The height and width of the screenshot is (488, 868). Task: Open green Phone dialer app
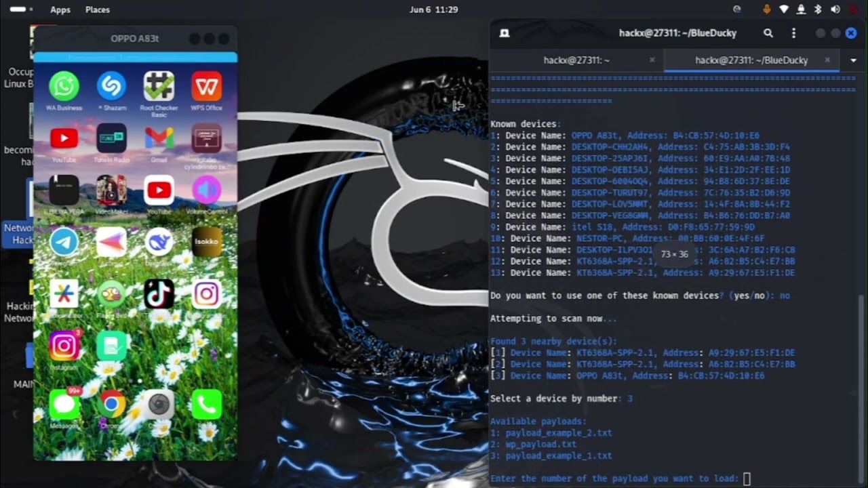pos(207,405)
